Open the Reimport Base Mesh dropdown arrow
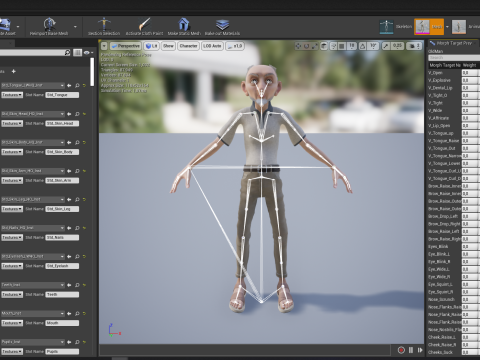The image size is (480, 360). click(x=75, y=27)
